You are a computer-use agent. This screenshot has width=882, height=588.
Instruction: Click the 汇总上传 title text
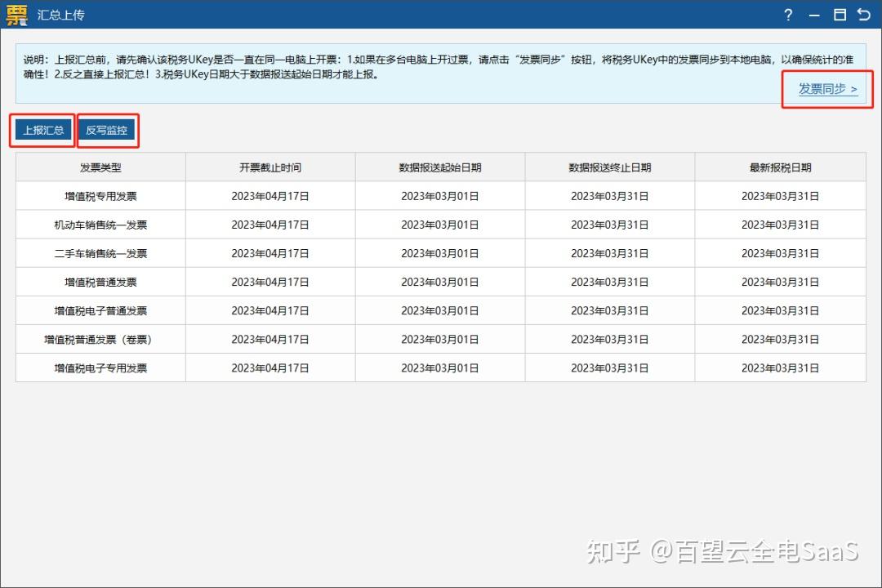(61, 15)
